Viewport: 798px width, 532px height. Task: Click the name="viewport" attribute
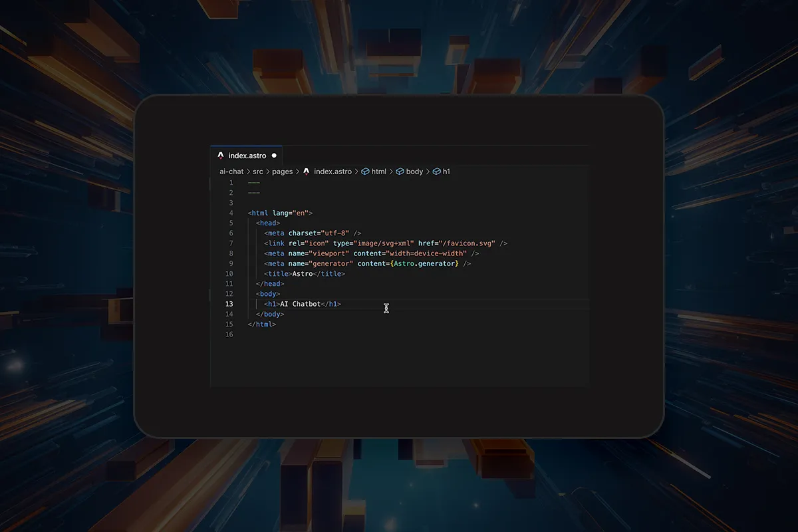pyautogui.click(x=319, y=253)
